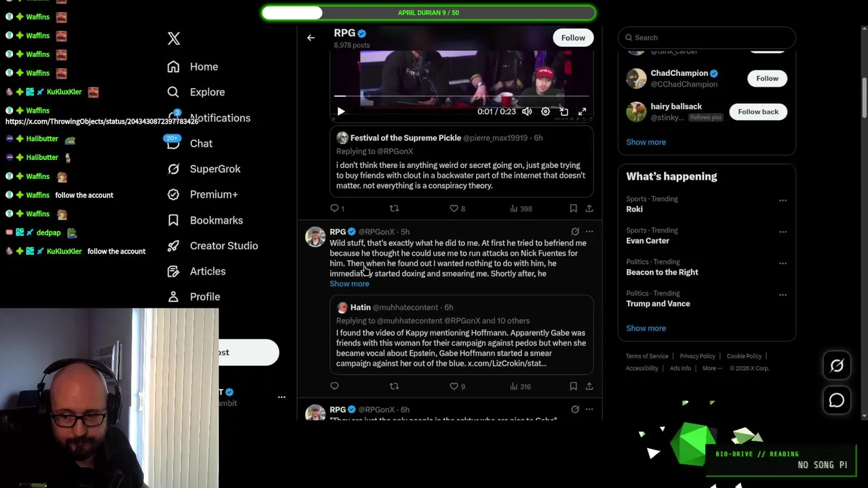Image resolution: width=868 pixels, height=488 pixels.
Task: Seek on the video progress bar
Action: point(461,97)
